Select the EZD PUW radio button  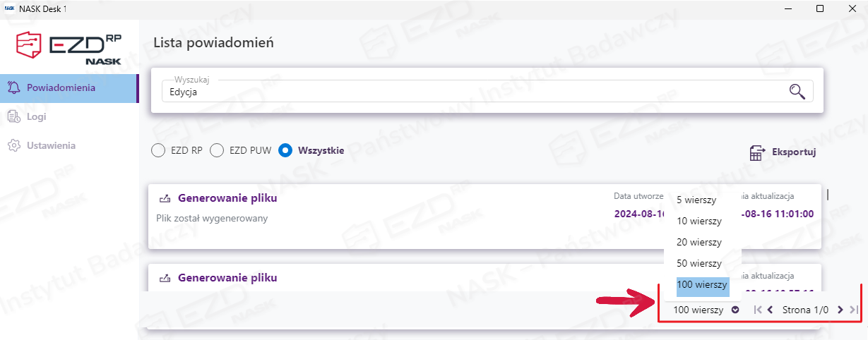click(x=218, y=150)
